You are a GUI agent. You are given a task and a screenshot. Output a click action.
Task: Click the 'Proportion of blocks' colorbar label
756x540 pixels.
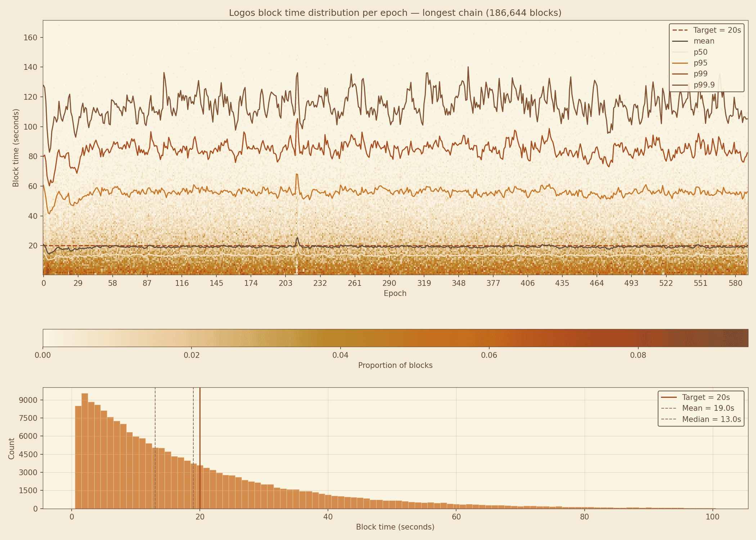coord(395,365)
